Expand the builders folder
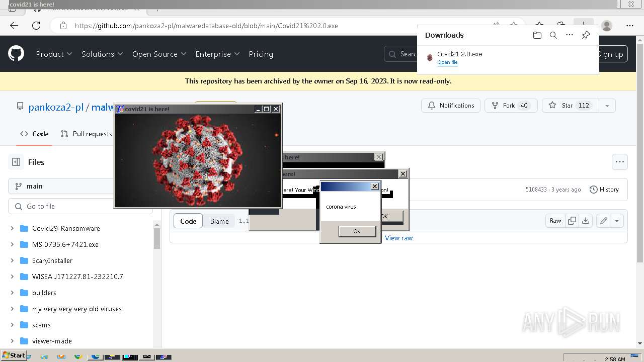The height and width of the screenshot is (362, 644). point(12,293)
